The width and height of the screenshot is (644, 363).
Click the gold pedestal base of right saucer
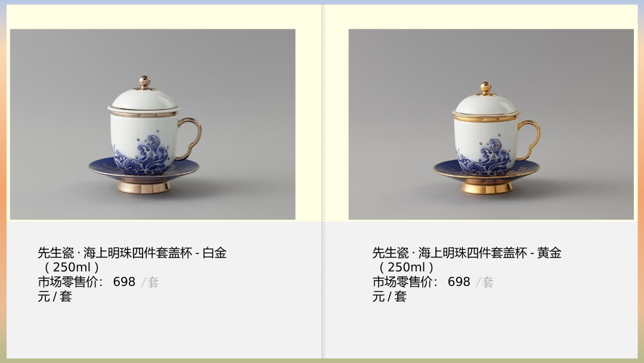[x=487, y=186]
